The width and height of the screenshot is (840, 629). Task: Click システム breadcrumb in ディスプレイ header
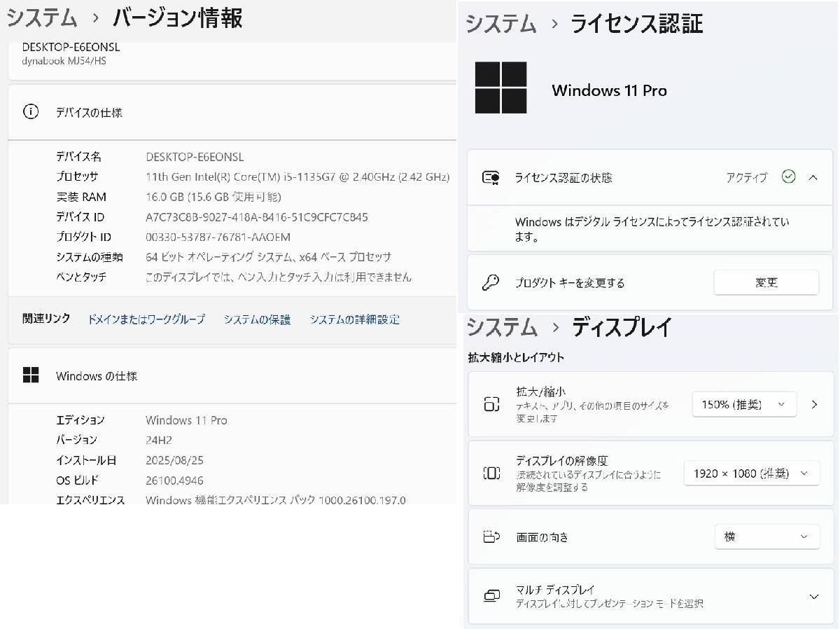point(502,327)
